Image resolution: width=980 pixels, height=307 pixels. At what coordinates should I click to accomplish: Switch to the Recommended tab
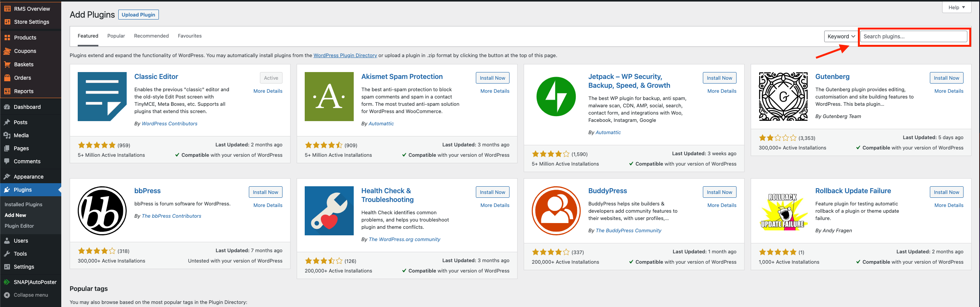coord(151,36)
